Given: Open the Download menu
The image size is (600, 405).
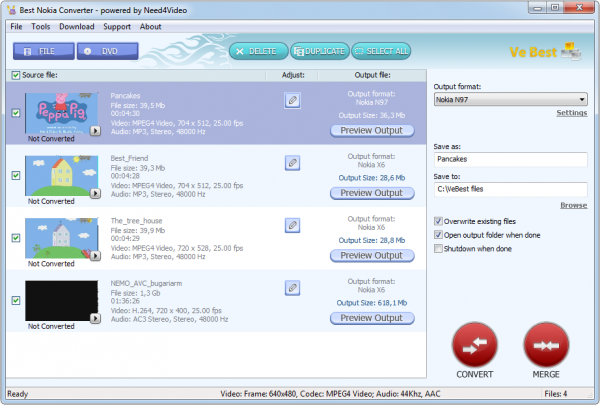Looking at the screenshot, I should [77, 27].
